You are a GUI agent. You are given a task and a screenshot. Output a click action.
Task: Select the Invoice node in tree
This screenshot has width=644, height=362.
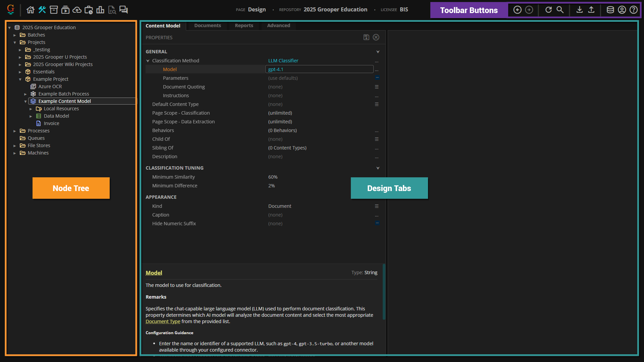[x=51, y=123]
